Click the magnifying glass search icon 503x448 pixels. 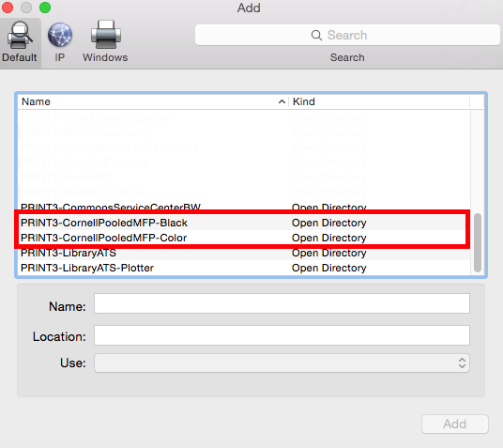pos(316,35)
